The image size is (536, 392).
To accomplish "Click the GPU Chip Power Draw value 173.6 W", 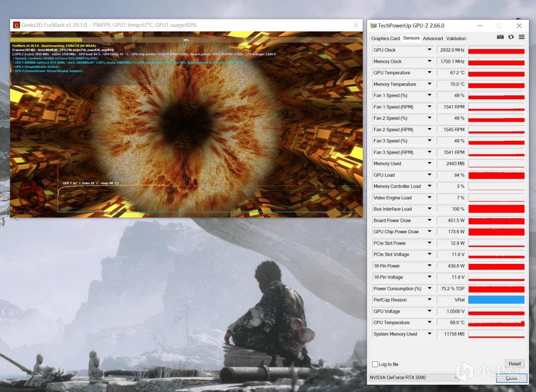I will click(x=451, y=232).
